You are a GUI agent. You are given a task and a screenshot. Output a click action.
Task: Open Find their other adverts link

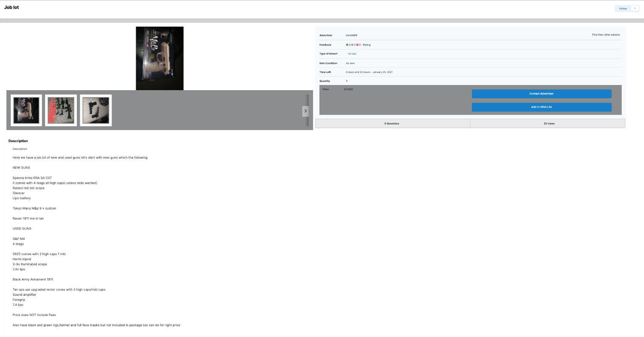(x=606, y=35)
